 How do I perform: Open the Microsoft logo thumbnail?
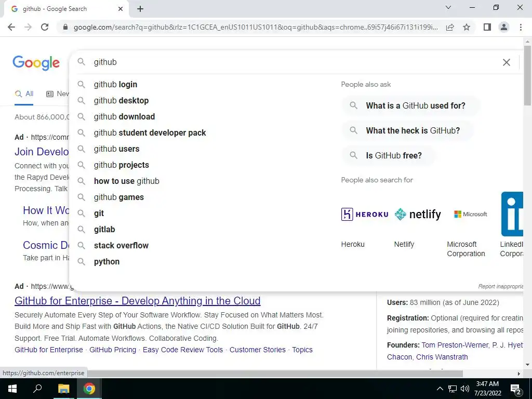tap(471, 214)
